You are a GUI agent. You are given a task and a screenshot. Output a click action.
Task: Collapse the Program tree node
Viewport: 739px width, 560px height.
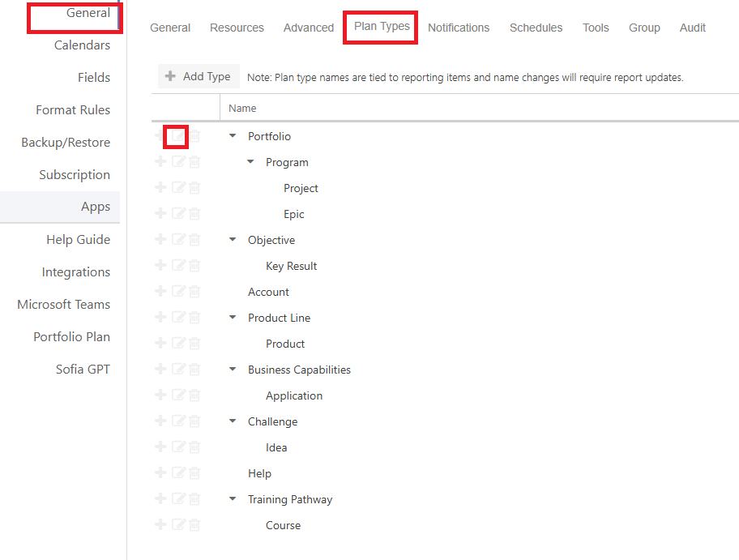[250, 162]
